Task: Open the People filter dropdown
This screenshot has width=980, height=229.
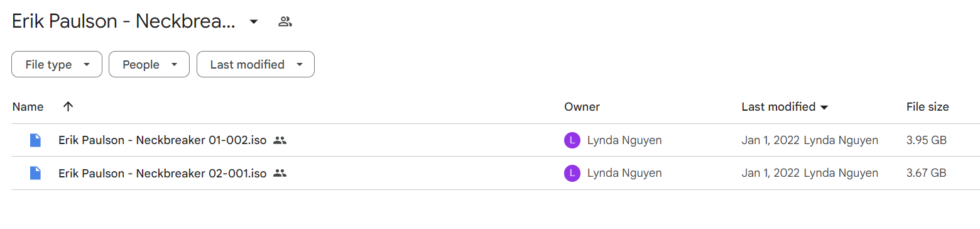Action: coord(149,64)
